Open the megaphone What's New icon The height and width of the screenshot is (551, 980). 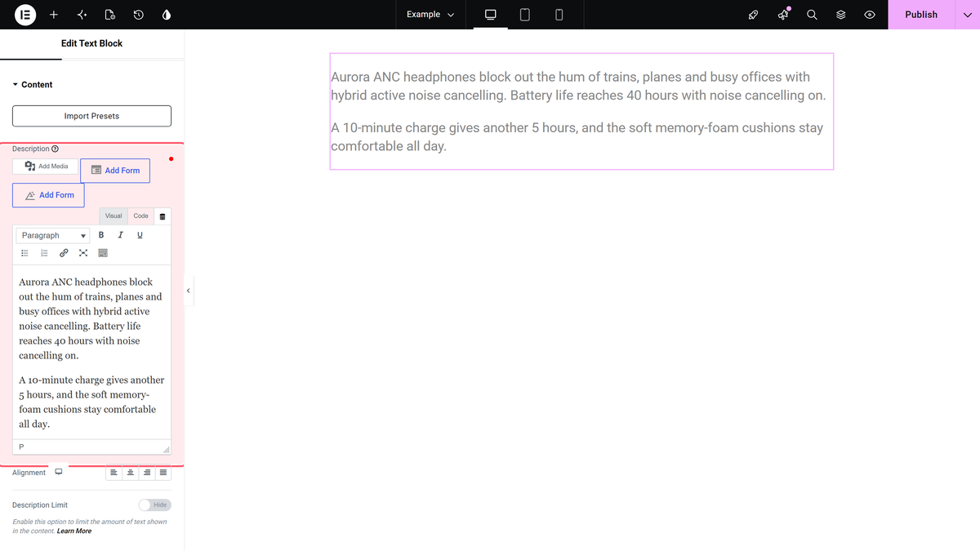point(783,15)
